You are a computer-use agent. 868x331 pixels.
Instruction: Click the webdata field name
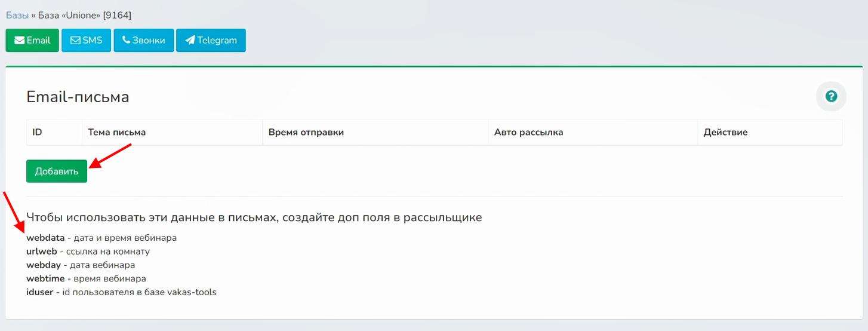coord(45,238)
